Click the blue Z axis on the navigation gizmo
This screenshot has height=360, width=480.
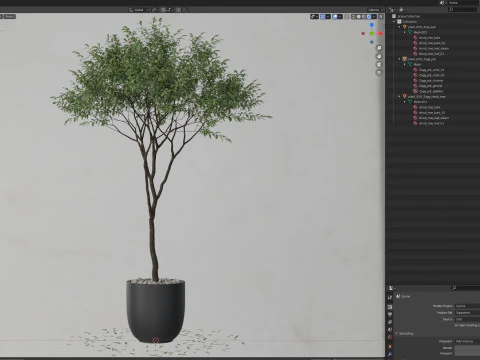pyautogui.click(x=372, y=25)
